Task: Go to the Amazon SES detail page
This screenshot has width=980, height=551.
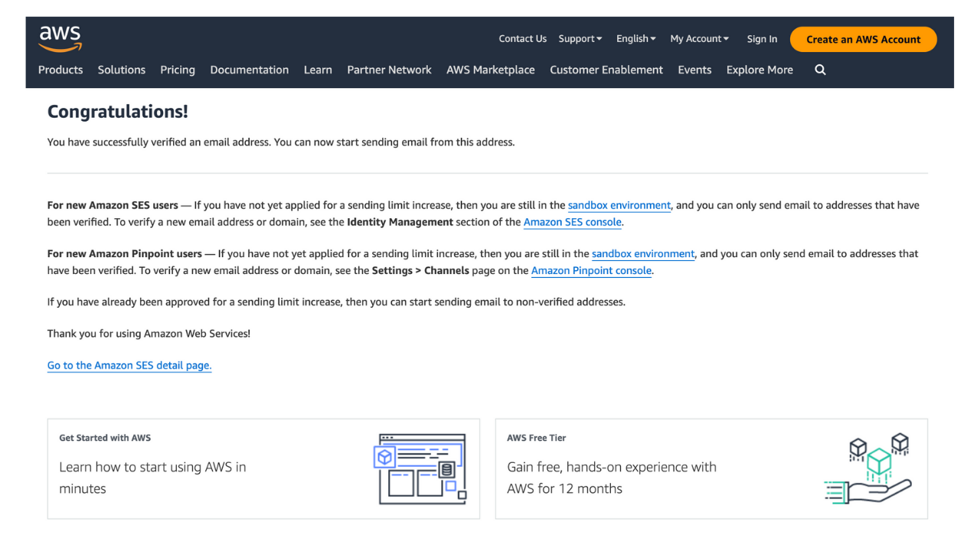Action: tap(129, 365)
